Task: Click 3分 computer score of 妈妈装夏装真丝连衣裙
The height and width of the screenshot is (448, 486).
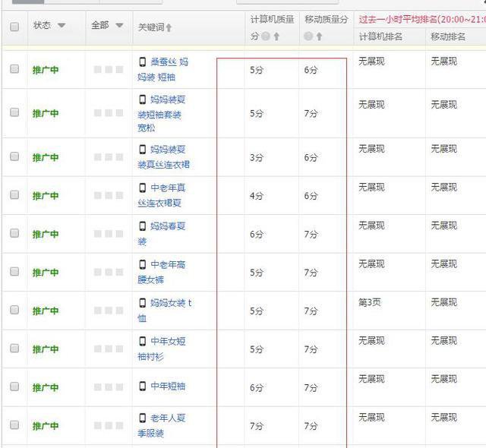Action: point(257,158)
